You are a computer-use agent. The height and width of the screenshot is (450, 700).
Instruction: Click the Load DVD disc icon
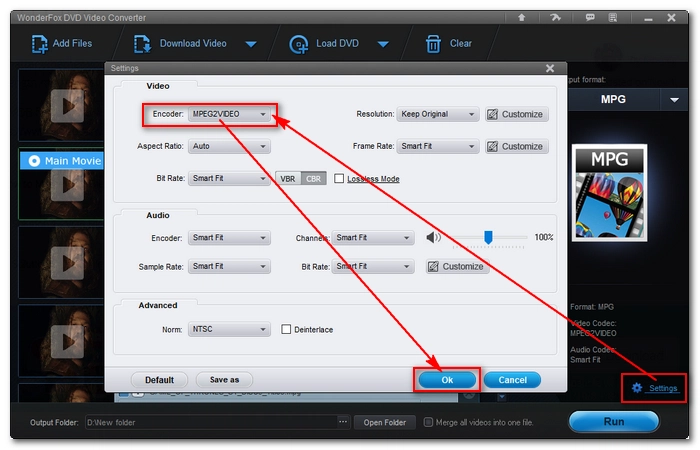point(299,44)
